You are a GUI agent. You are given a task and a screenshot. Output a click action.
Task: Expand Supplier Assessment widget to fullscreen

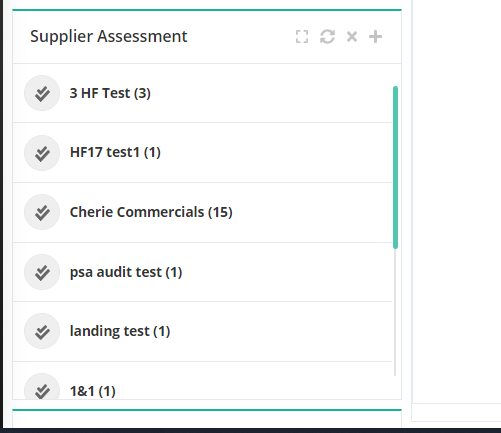point(302,37)
